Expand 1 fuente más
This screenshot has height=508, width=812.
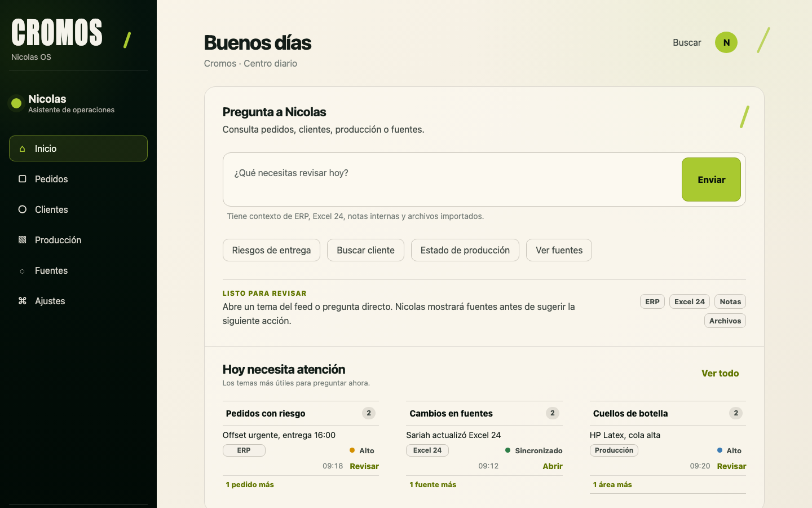(x=433, y=484)
